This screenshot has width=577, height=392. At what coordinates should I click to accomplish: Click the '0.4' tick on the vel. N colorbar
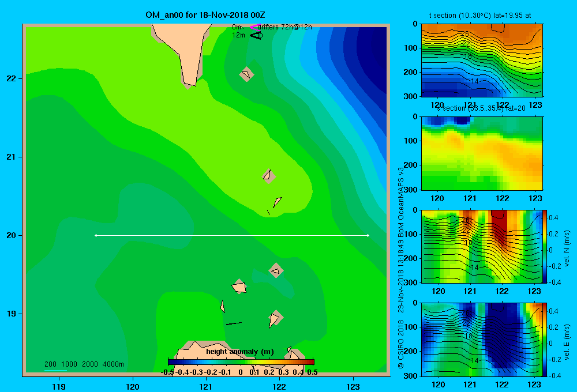point(553,218)
